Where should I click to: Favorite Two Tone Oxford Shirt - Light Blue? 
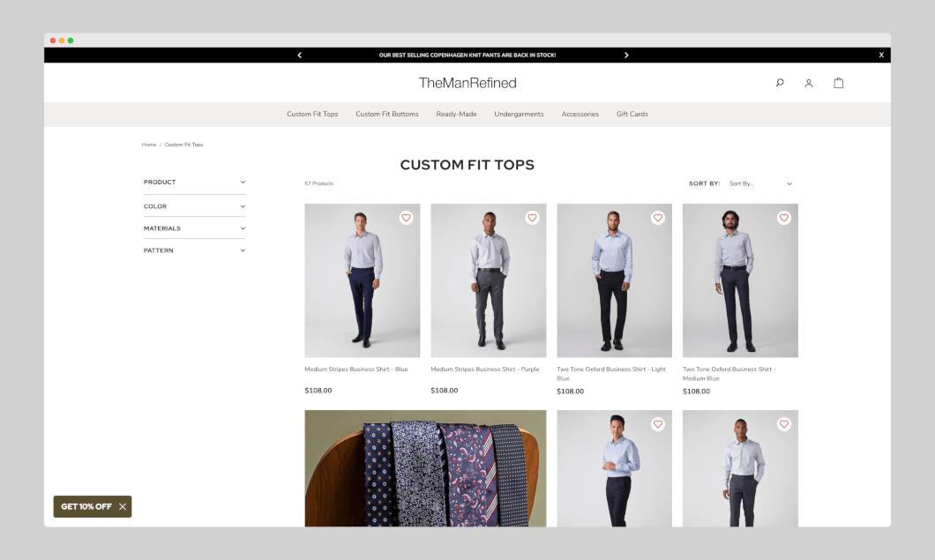tap(658, 218)
